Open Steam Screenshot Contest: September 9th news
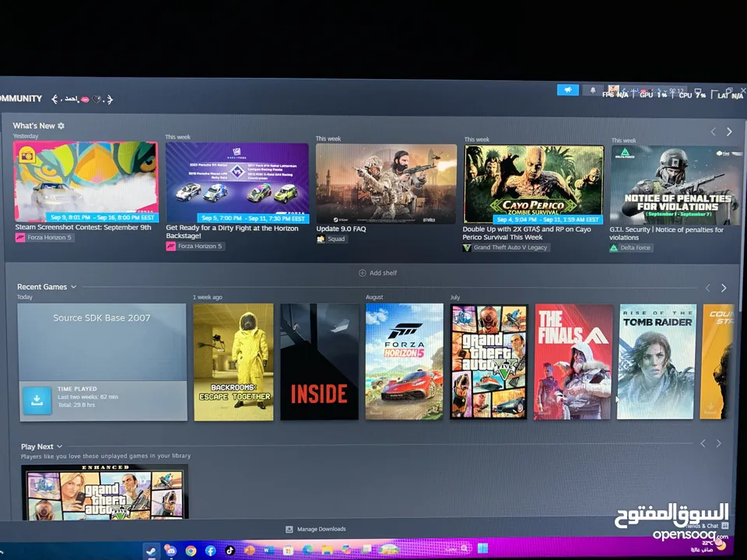 coord(83,227)
